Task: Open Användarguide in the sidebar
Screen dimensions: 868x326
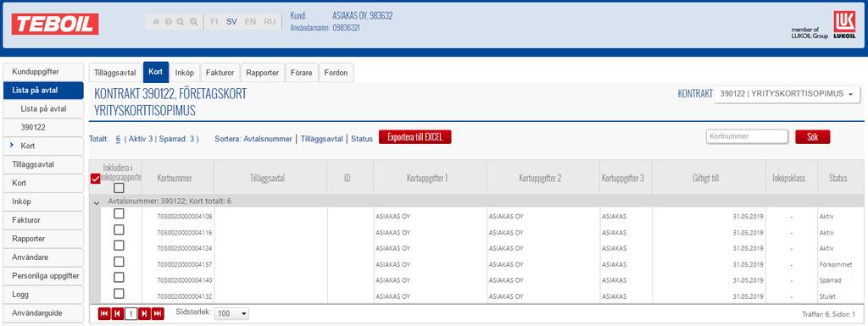Action: [x=43, y=312]
